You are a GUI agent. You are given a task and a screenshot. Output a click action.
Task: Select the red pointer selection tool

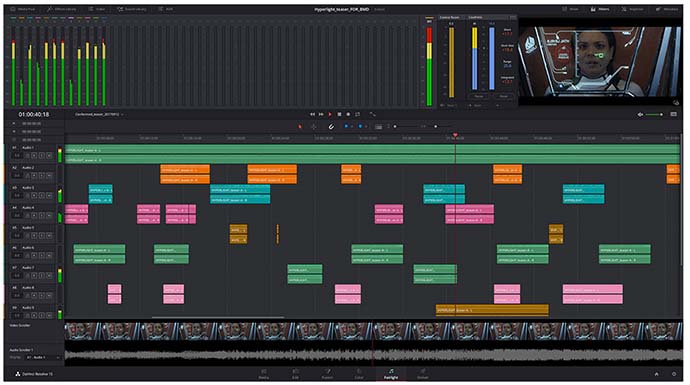[x=300, y=127]
